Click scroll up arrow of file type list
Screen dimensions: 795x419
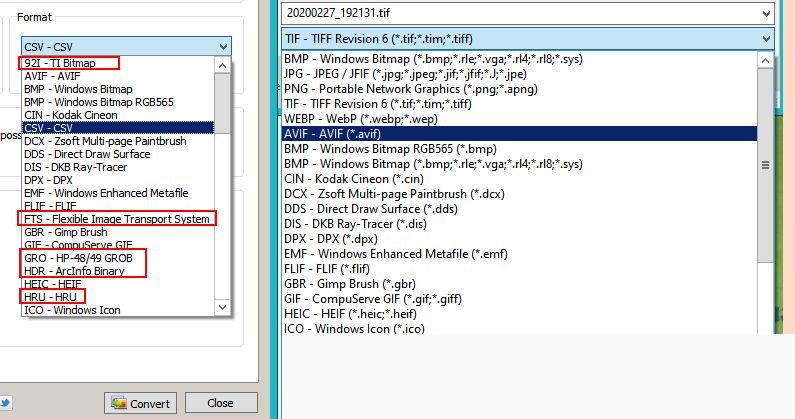(x=766, y=61)
